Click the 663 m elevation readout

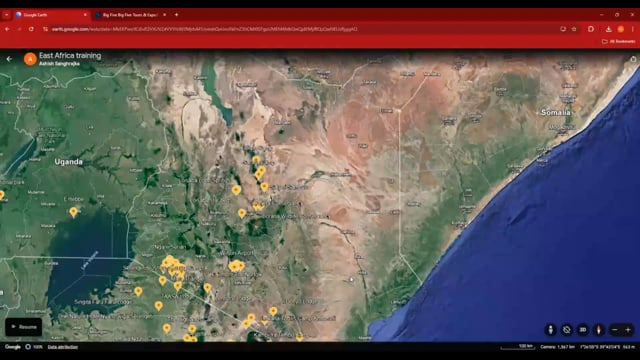(x=629, y=347)
